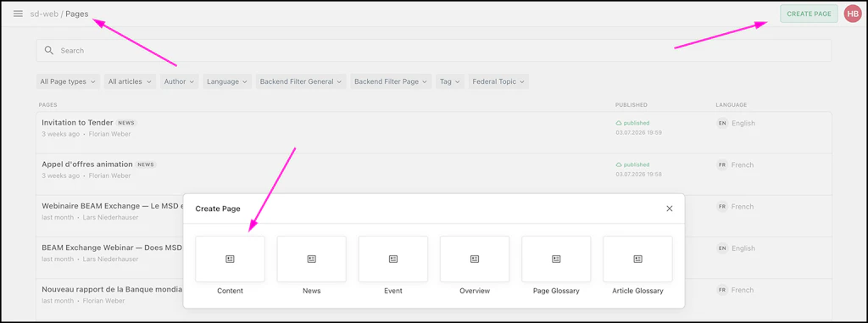Viewport: 868px width, 323px height.
Task: Click the published cloud icon for Appel d'offres animation
Action: pos(619,164)
